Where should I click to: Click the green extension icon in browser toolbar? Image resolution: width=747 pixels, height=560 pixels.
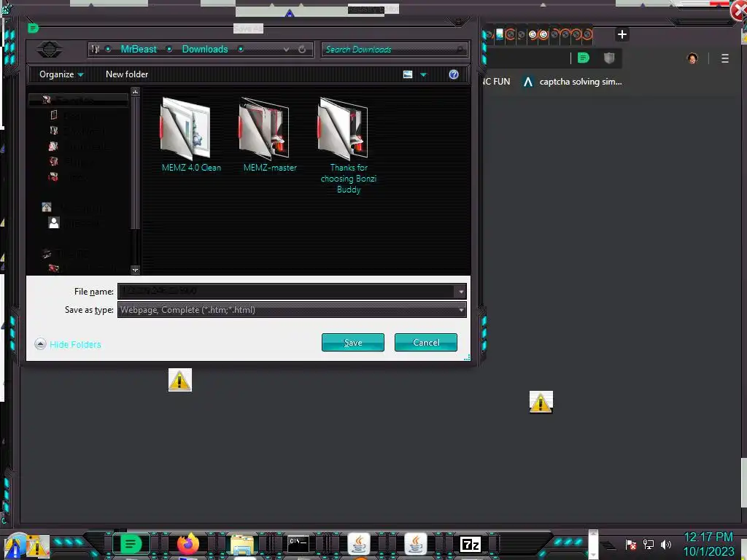tap(583, 58)
